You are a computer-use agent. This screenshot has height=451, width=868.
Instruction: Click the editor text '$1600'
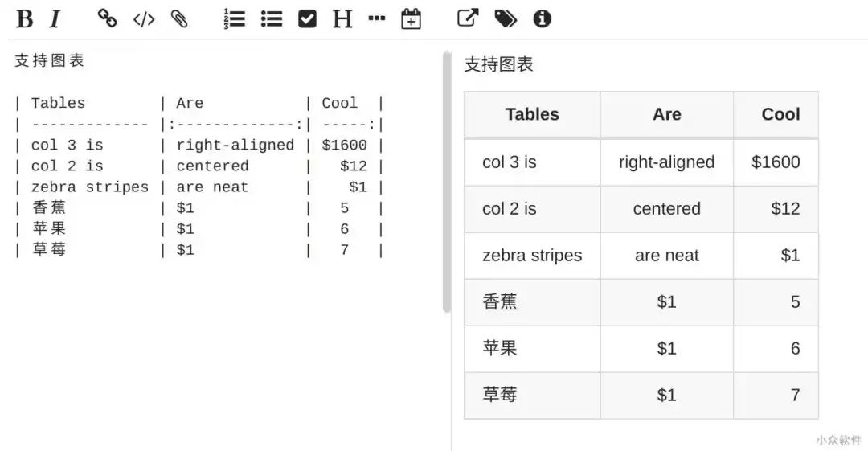coord(344,146)
